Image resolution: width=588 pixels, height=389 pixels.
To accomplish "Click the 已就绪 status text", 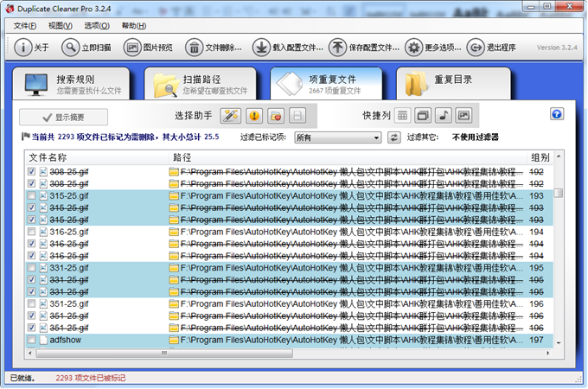I will [22, 378].
